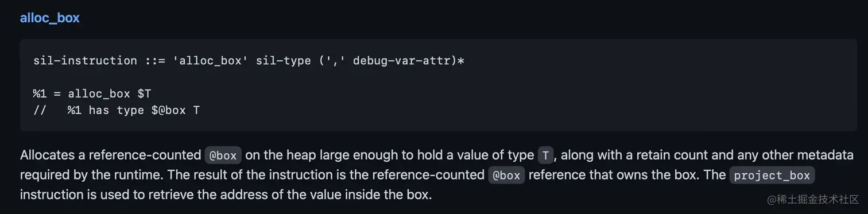Click the second @box inline code tag
The height and width of the screenshot is (214, 868).
(x=506, y=175)
